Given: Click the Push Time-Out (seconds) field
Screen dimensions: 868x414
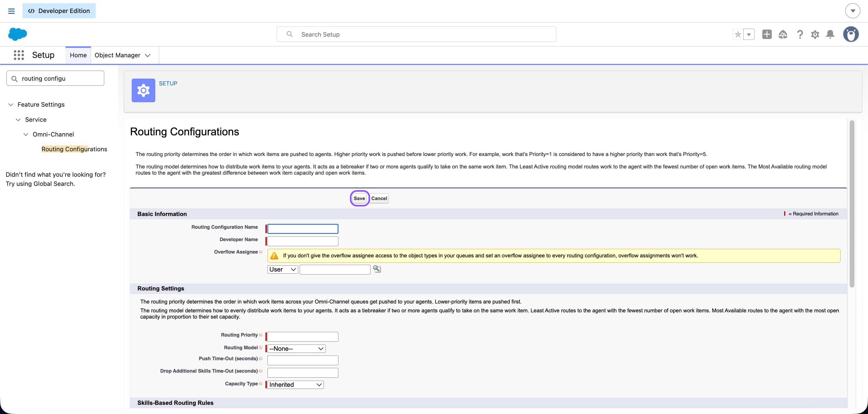Looking at the screenshot, I should [x=303, y=360].
